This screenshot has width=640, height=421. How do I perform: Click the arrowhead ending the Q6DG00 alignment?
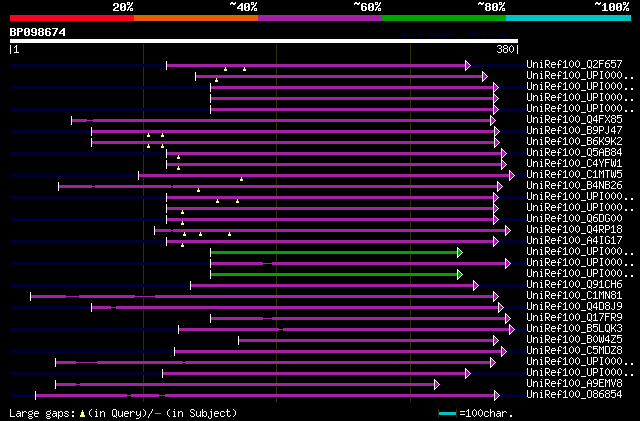496,220
